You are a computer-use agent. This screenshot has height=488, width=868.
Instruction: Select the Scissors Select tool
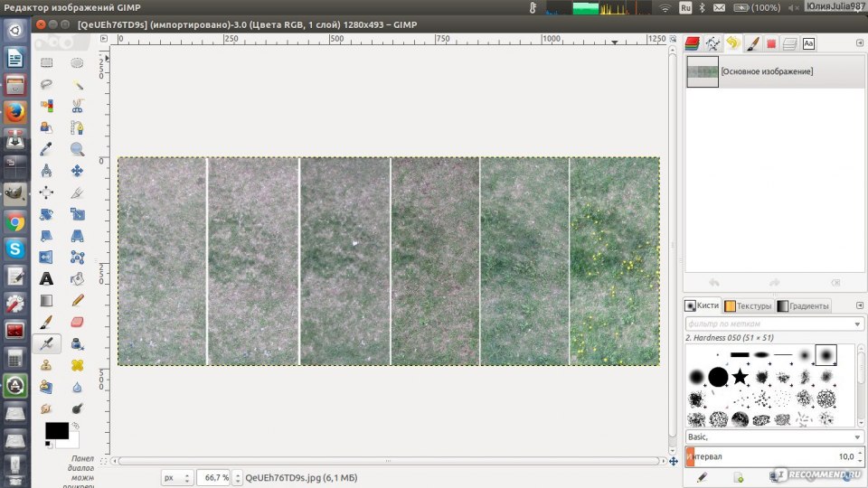(77, 106)
